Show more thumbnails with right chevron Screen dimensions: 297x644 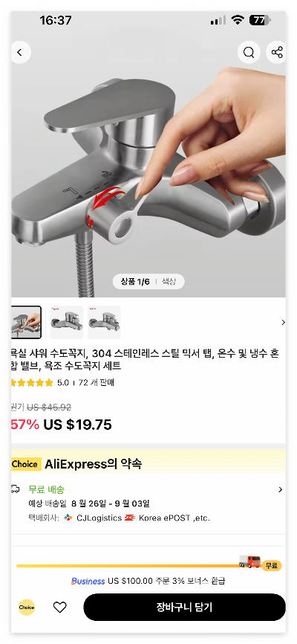283,323
